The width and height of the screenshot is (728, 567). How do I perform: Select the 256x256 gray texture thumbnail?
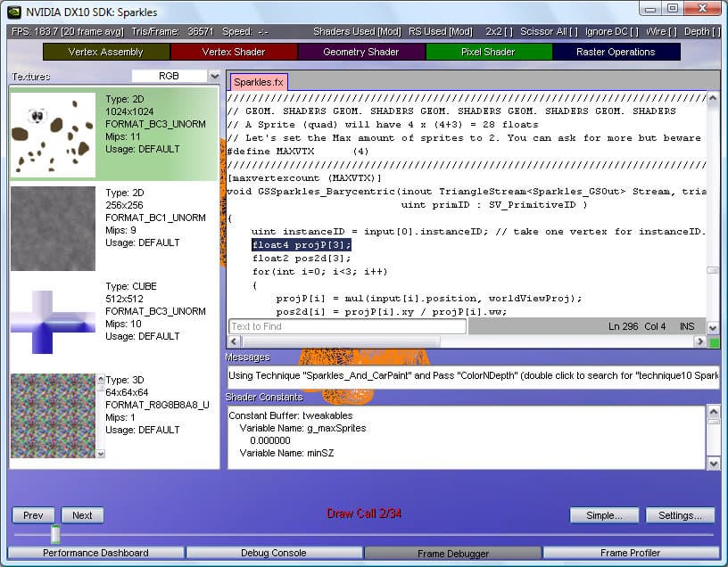tap(53, 228)
